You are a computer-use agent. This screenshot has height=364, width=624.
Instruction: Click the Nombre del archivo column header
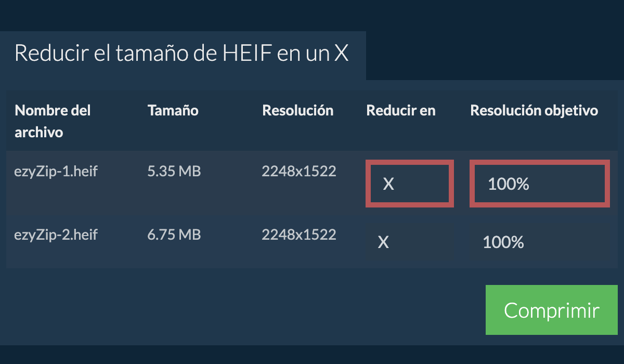[53, 121]
